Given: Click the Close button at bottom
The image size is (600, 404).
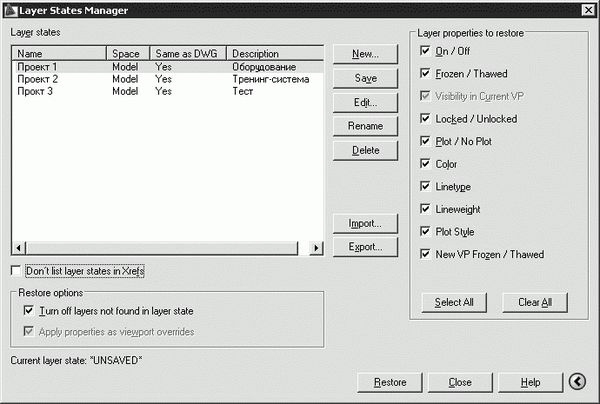Looking at the screenshot, I should coord(460,383).
